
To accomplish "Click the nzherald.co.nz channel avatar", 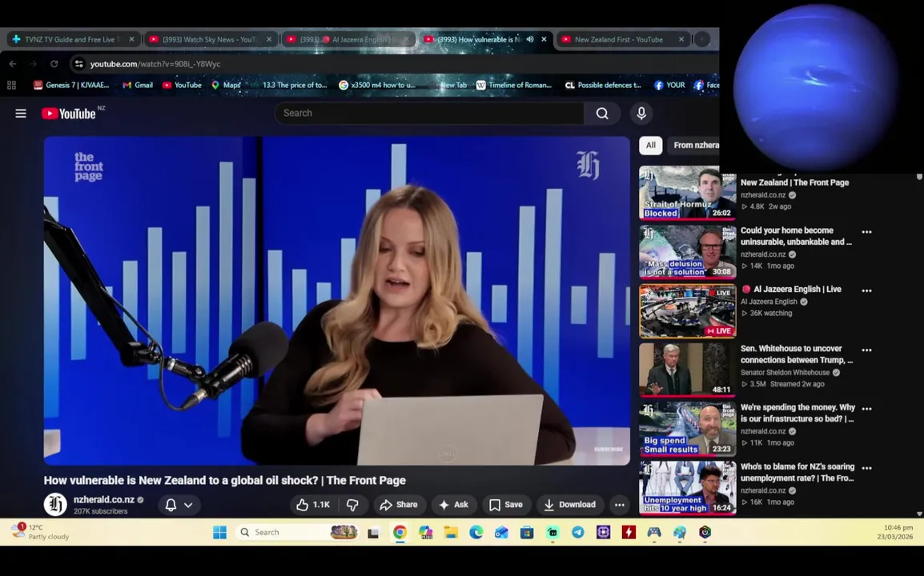I will tap(55, 505).
